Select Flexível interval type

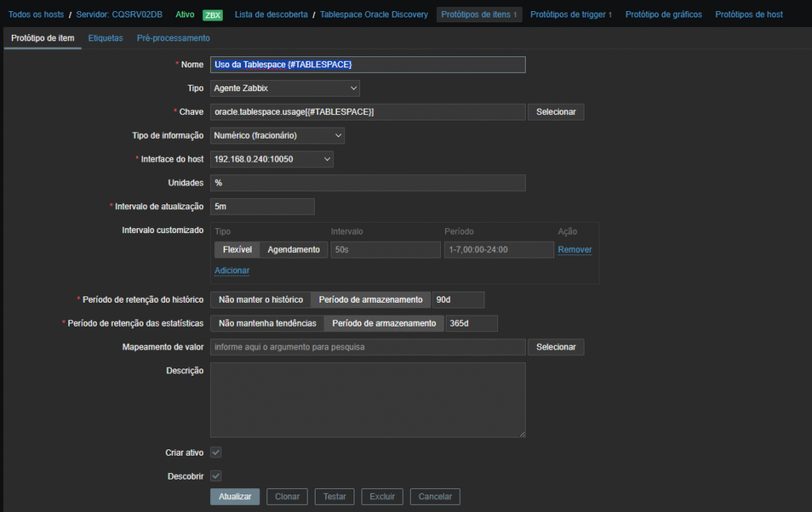pyautogui.click(x=237, y=250)
